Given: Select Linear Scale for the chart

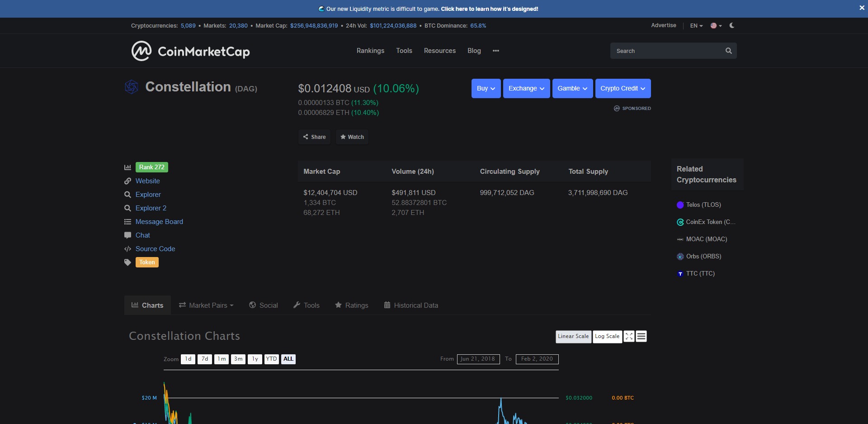Looking at the screenshot, I should 573,336.
